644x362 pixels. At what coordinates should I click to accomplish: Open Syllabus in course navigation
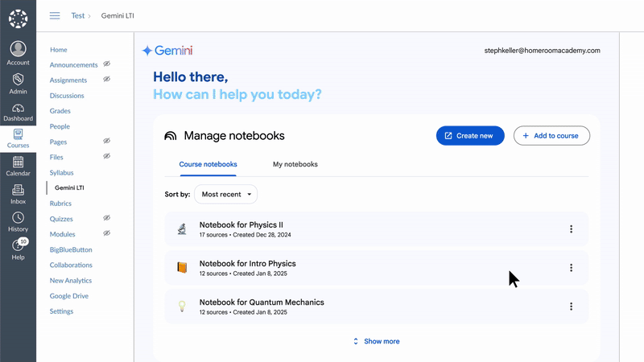pyautogui.click(x=61, y=173)
